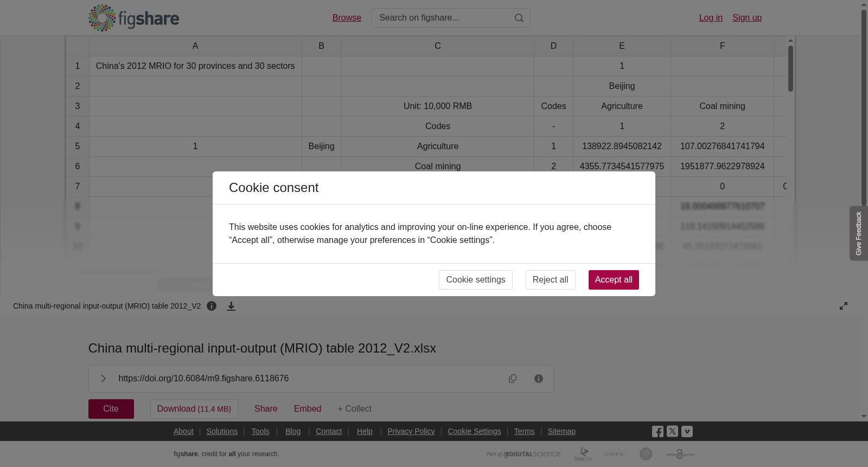Click cell "1951877.9622978924"

(723, 167)
